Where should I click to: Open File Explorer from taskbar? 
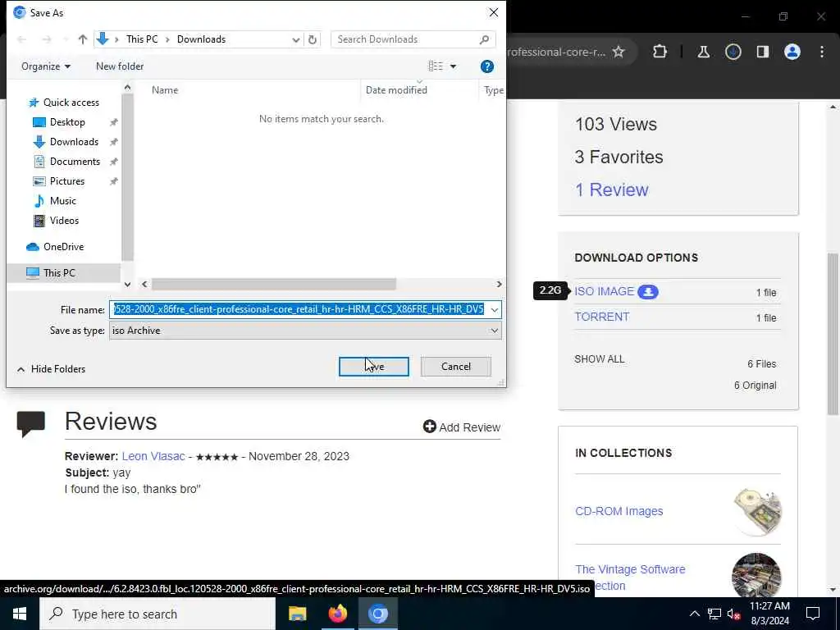coord(297,614)
